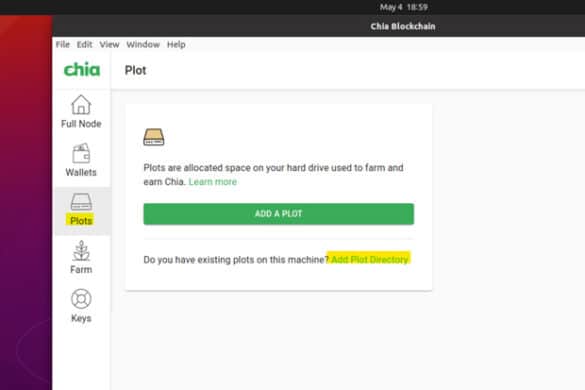Click the Keys label in sidebar
The width and height of the screenshot is (585, 390).
click(81, 318)
